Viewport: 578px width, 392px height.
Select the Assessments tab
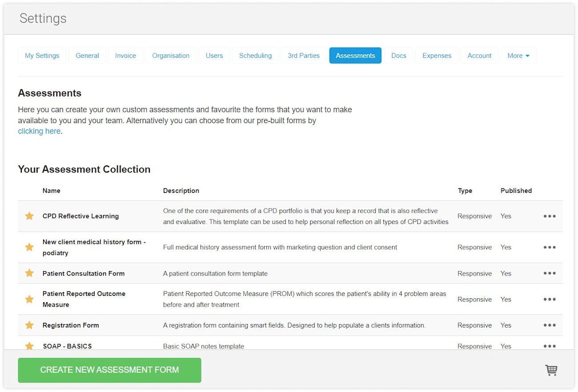(x=355, y=56)
